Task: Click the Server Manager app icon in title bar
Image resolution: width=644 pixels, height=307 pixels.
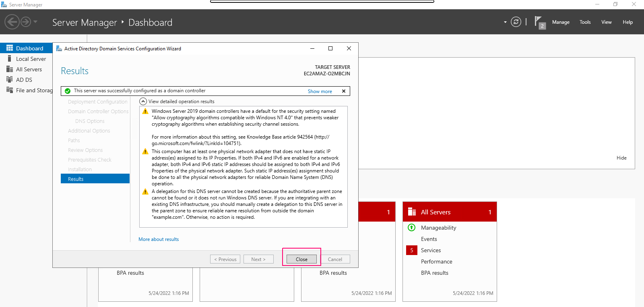Action: 4,4
